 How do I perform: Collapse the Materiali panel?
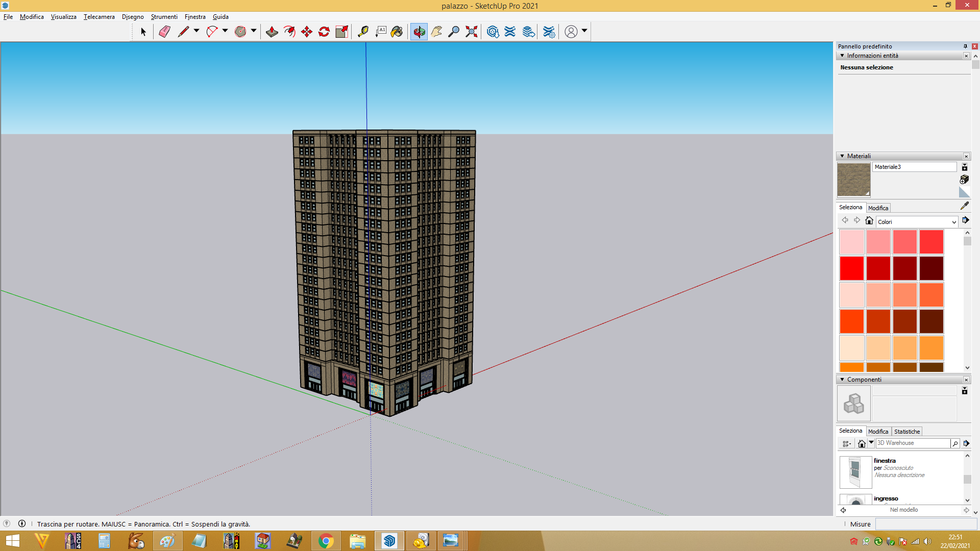click(x=842, y=156)
